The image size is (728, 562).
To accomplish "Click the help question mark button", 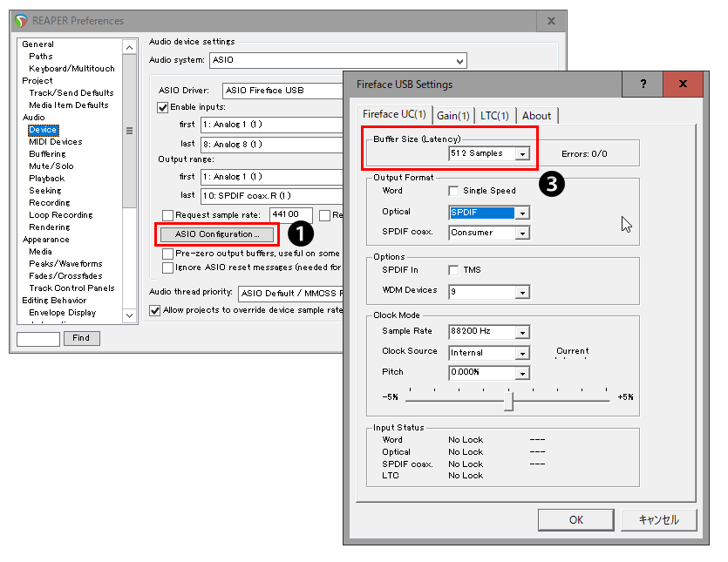I will [643, 85].
